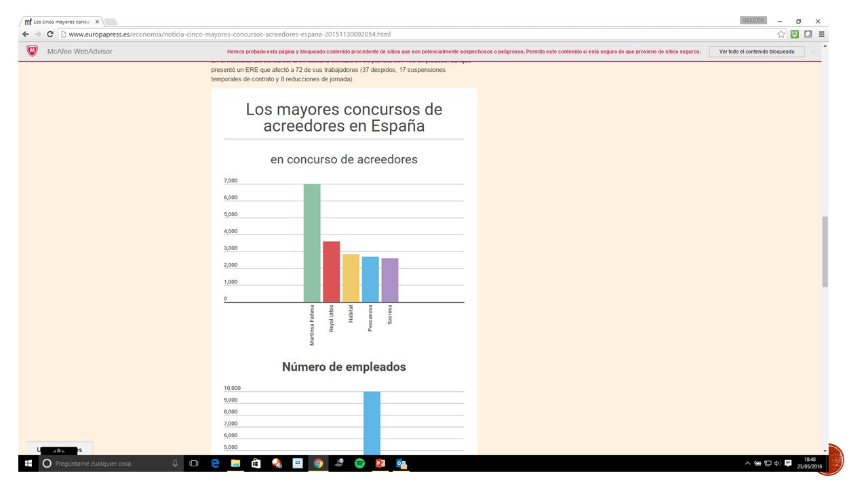Click the '7,000' axis value
Image resolution: width=868 pixels, height=488 pixels.
click(x=231, y=181)
